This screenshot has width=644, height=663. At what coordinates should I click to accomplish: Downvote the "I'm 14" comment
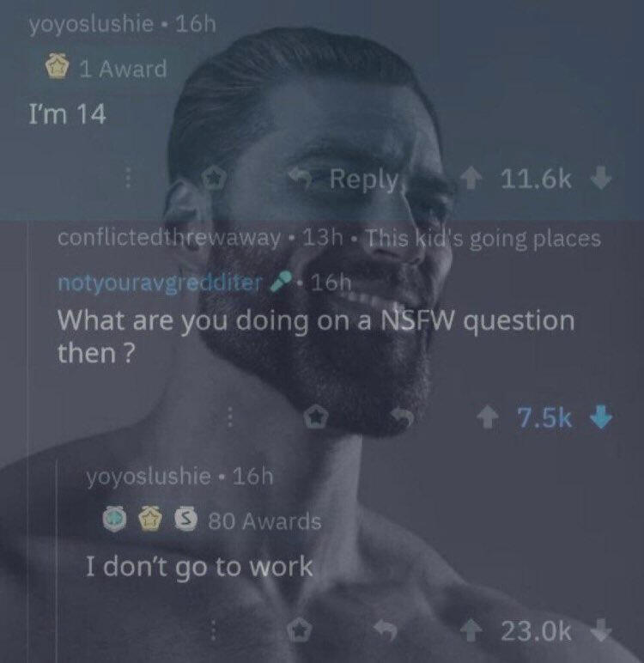tap(600, 179)
